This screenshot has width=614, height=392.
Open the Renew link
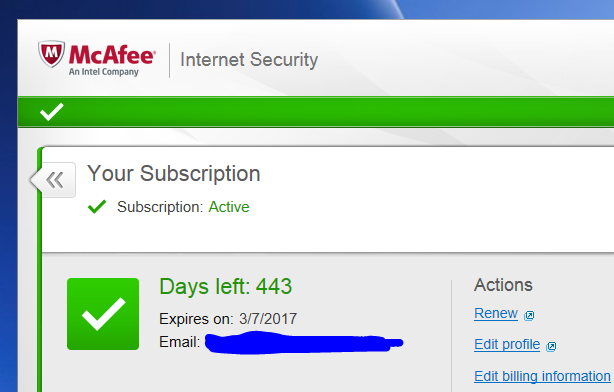click(x=496, y=313)
